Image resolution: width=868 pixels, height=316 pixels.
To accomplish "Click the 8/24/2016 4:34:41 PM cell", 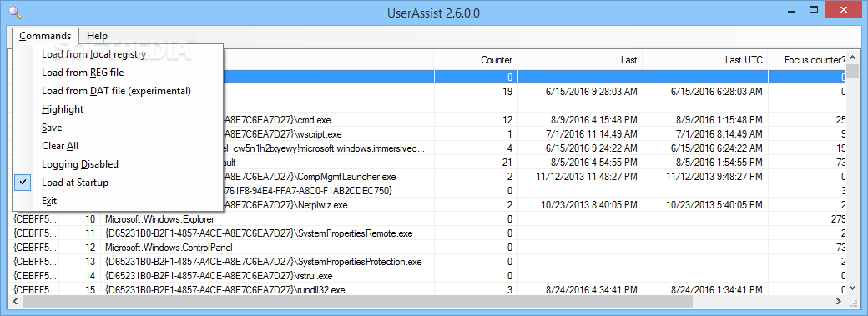I will (580, 289).
